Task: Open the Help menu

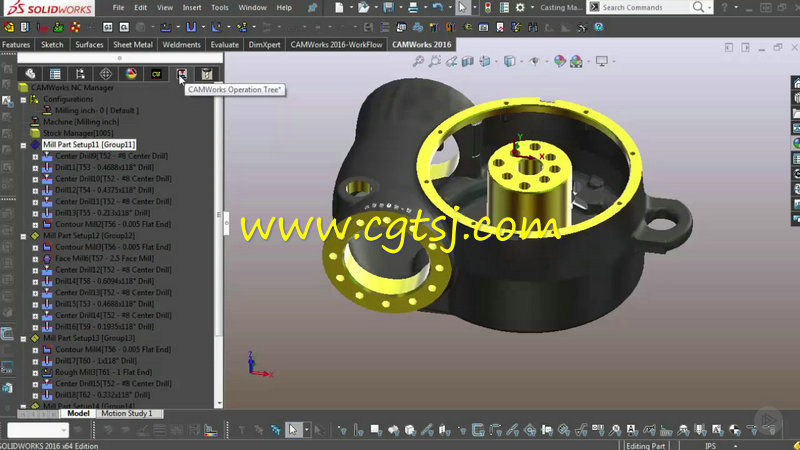Action: [x=284, y=8]
